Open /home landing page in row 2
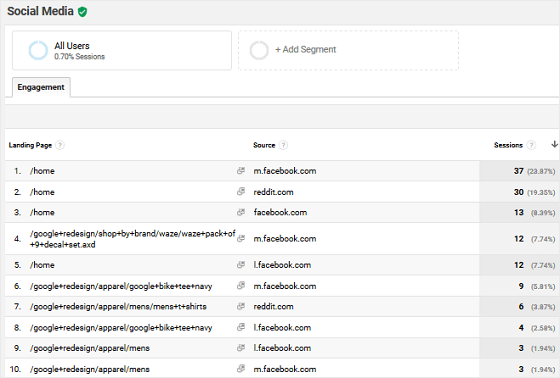Screen dimensions: 560x378 click(42, 192)
